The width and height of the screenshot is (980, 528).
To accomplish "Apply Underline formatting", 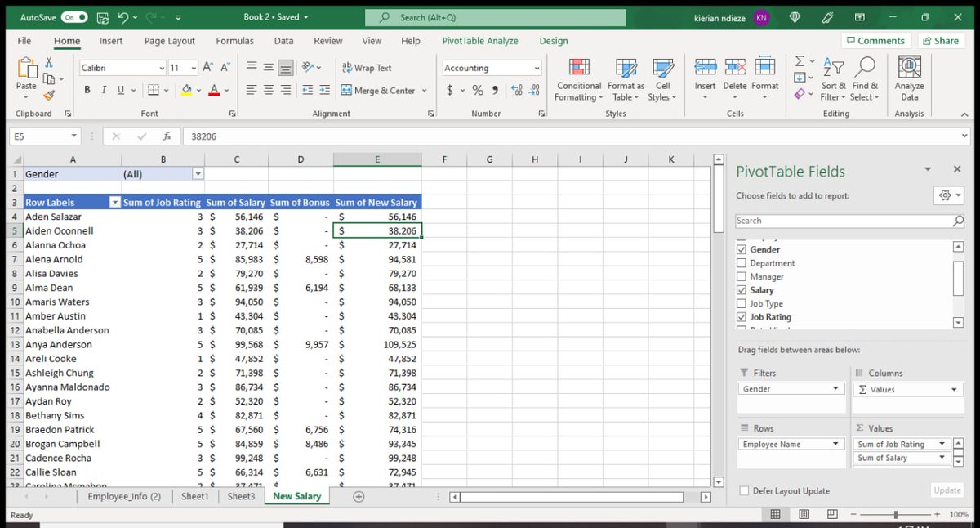I will 121,90.
